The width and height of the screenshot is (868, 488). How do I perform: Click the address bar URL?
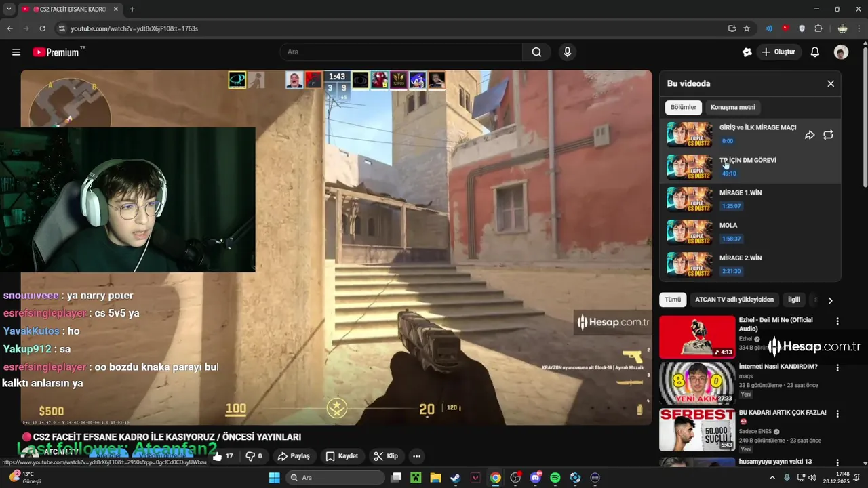point(134,28)
